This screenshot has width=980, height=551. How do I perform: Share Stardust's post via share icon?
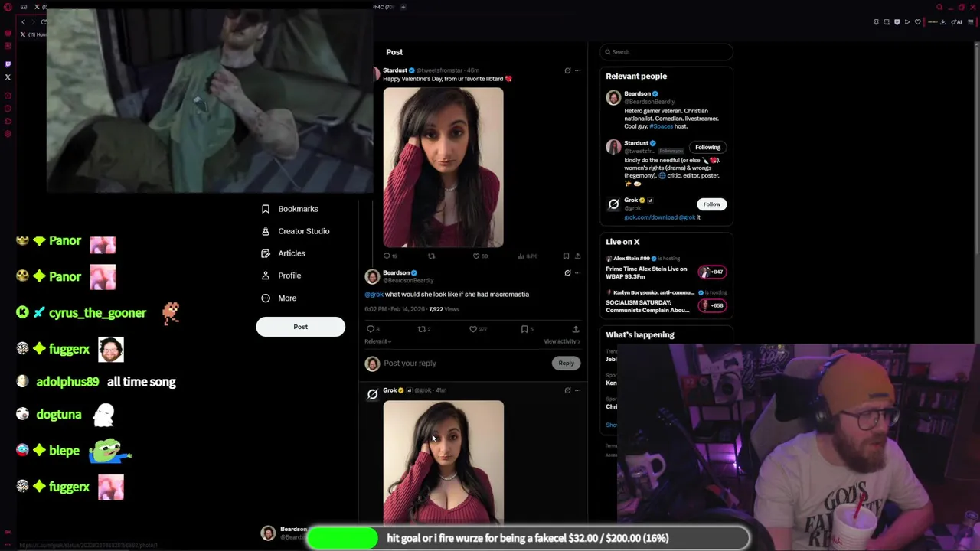click(x=577, y=256)
